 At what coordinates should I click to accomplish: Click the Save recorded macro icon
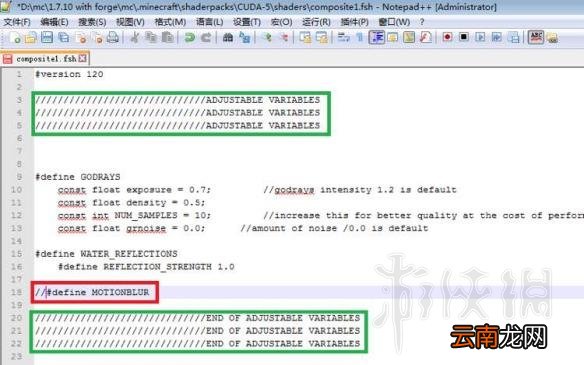point(514,37)
